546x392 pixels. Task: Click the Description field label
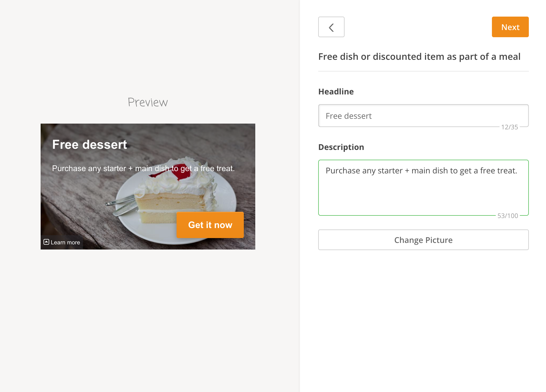[341, 147]
